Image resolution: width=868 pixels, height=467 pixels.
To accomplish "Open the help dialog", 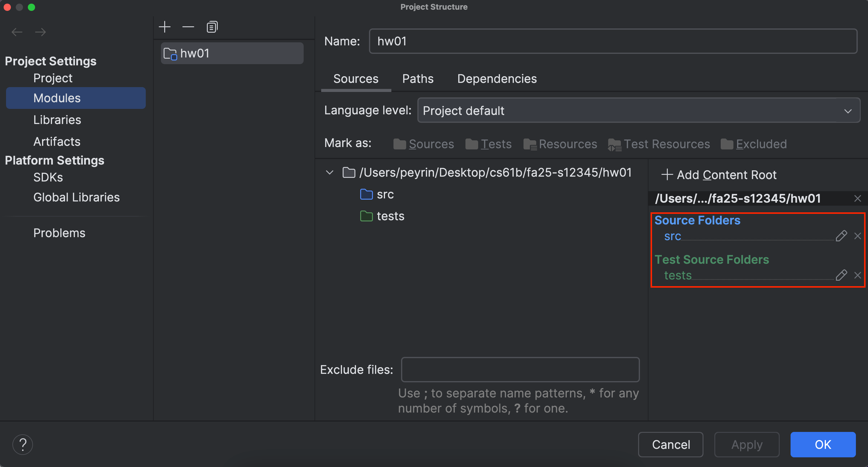I will 22,444.
